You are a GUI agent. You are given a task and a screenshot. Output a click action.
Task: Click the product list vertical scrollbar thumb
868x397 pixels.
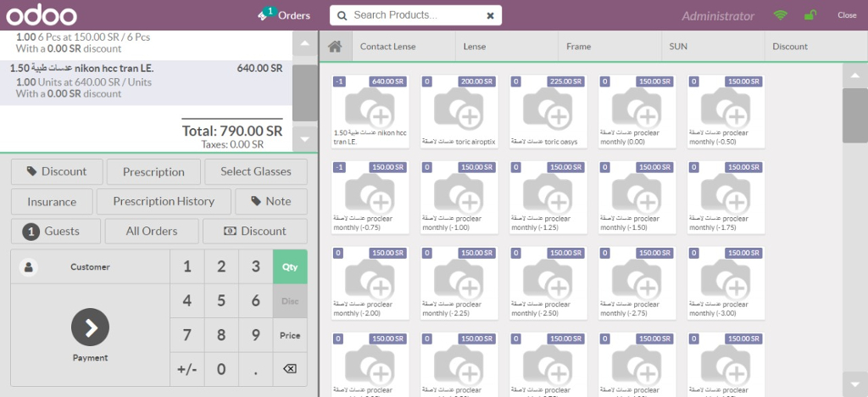pos(854,115)
